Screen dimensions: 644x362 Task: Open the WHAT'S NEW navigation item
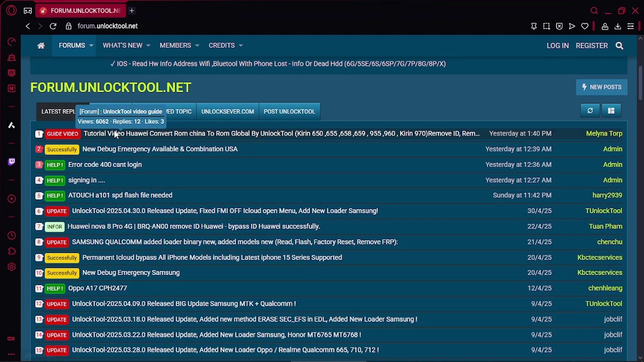(122, 45)
